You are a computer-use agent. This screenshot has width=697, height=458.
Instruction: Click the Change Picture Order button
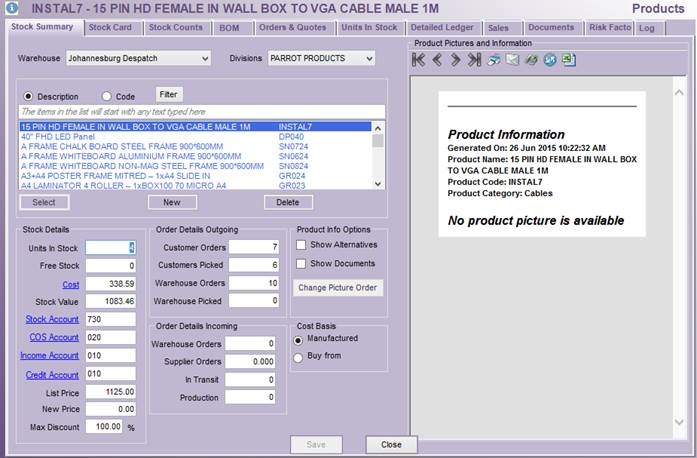point(336,288)
